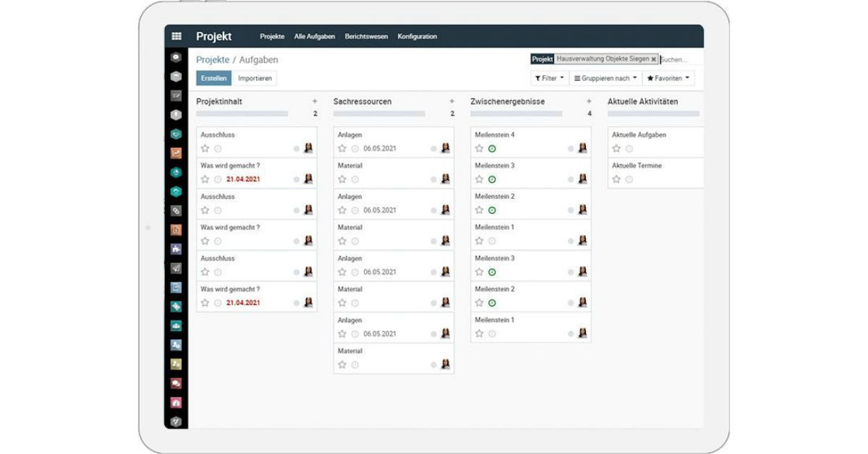The width and height of the screenshot is (868, 454).
Task: Click the + icon on Sachressourcen column
Action: tap(451, 102)
